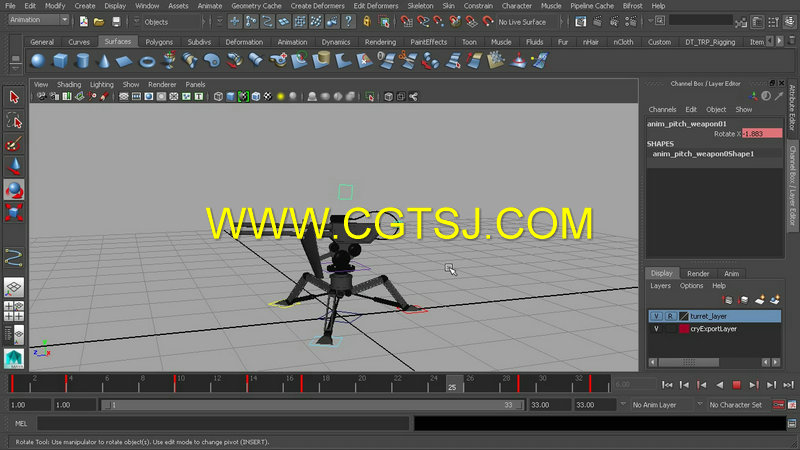Click the time range slider bar
This screenshot has height=450, width=800.
tap(312, 405)
